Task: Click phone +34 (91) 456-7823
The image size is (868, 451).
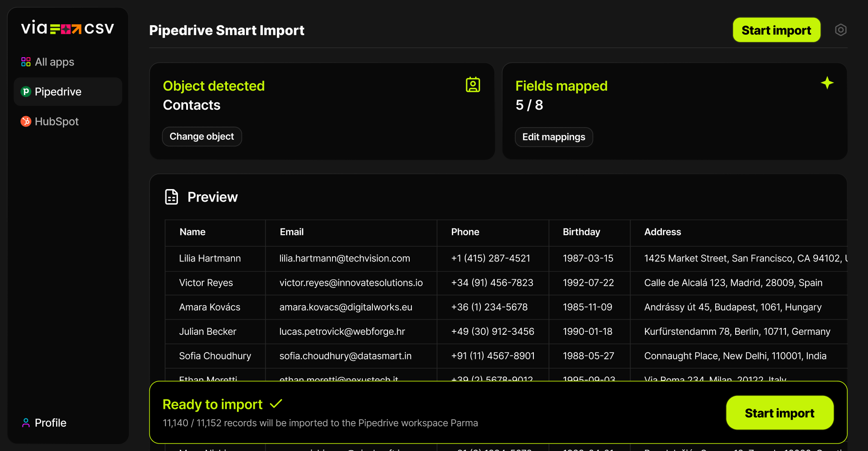Action: pos(493,283)
